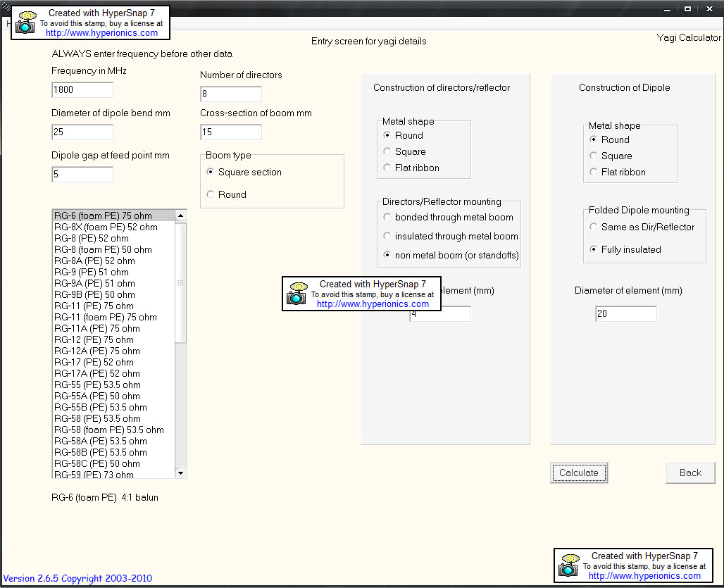Maximize the Yagi Calculator window
The height and width of the screenshot is (588, 724).
click(687, 9)
